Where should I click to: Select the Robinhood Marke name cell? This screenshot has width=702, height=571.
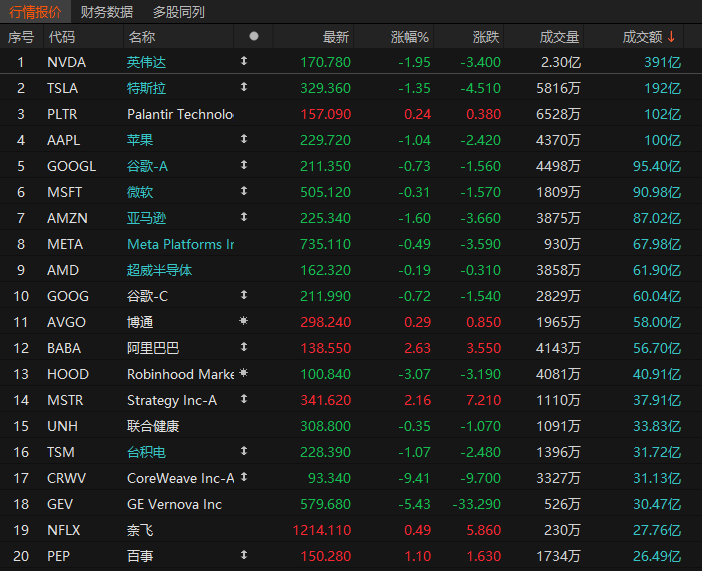tap(180, 374)
